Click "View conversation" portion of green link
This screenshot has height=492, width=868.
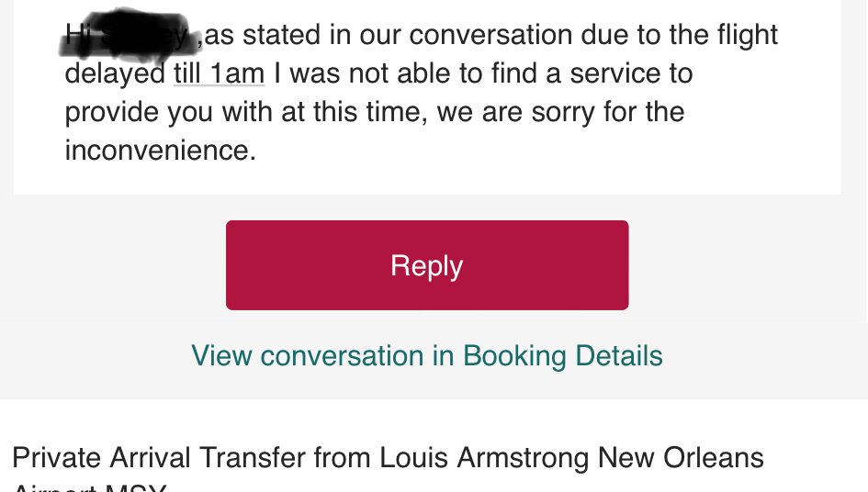pyautogui.click(x=307, y=355)
